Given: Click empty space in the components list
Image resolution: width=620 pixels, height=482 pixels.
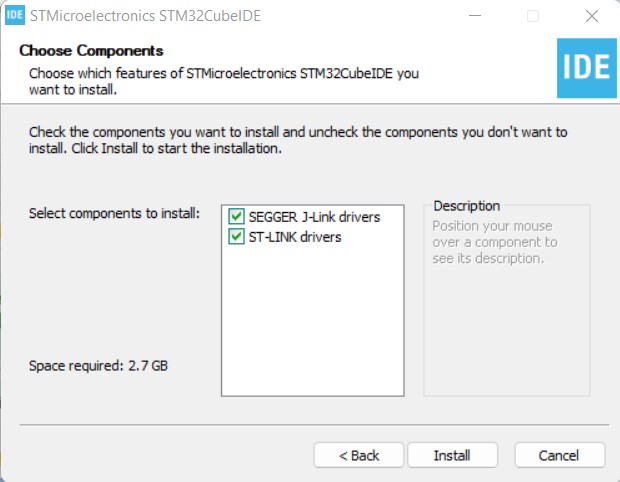Looking at the screenshot, I should tap(311, 320).
